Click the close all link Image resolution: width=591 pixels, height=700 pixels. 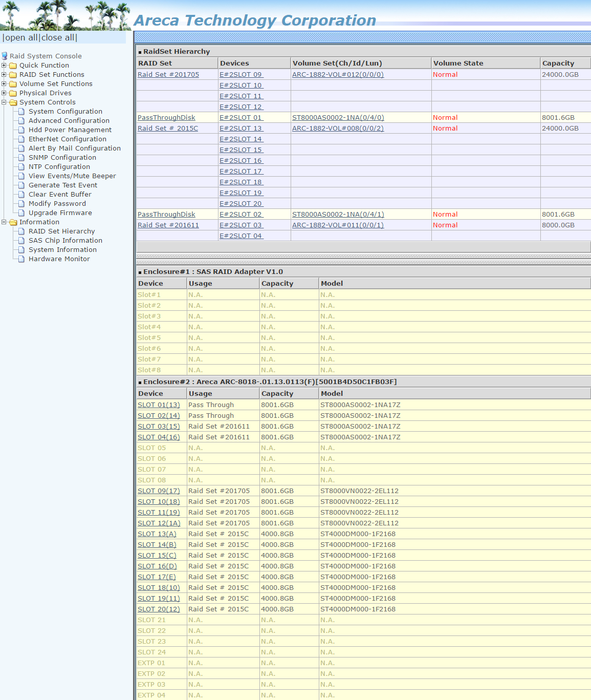click(58, 38)
